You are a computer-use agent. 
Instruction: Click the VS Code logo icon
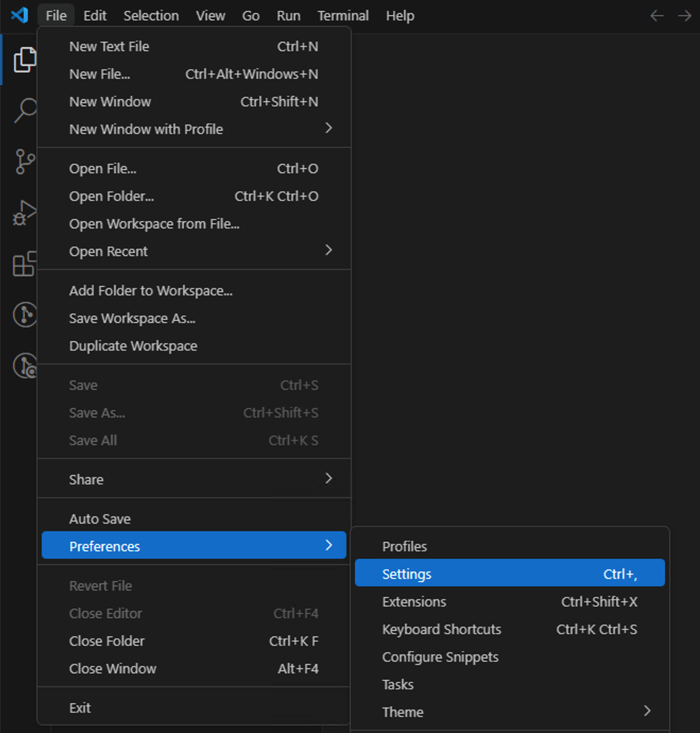point(20,15)
